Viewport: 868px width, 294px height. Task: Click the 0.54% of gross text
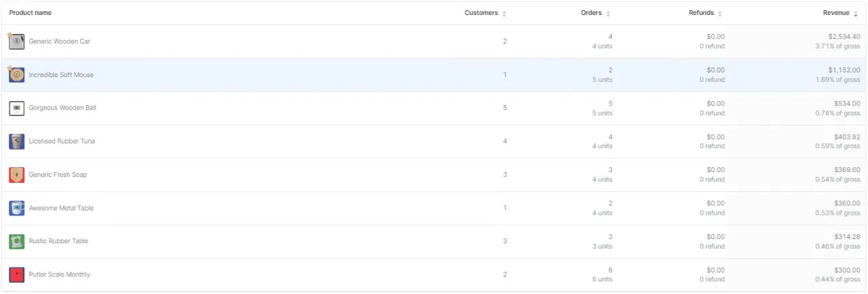838,180
